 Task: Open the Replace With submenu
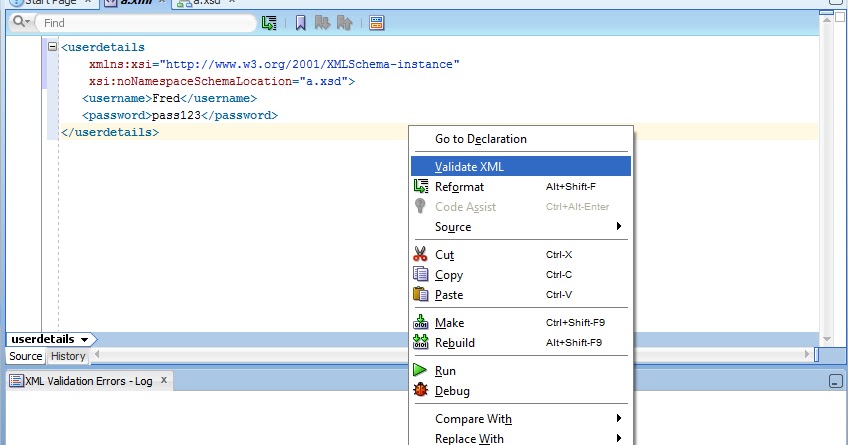(521, 439)
